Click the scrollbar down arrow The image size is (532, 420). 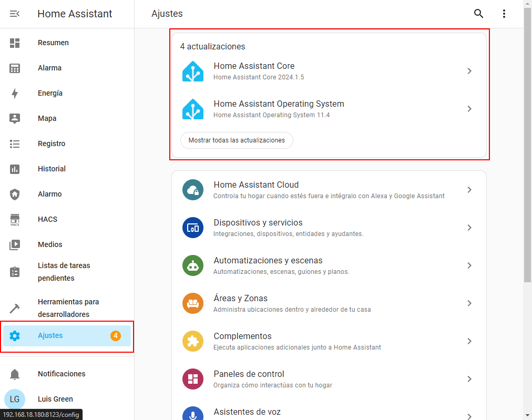pyautogui.click(x=527, y=416)
